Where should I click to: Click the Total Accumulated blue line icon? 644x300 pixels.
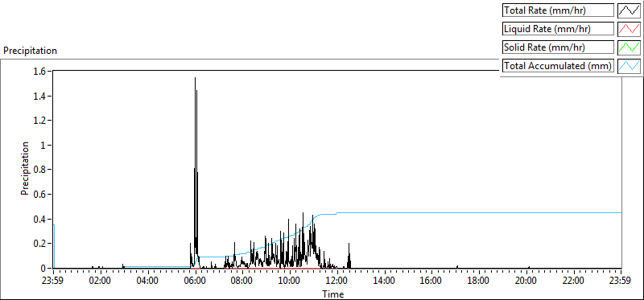coord(629,66)
